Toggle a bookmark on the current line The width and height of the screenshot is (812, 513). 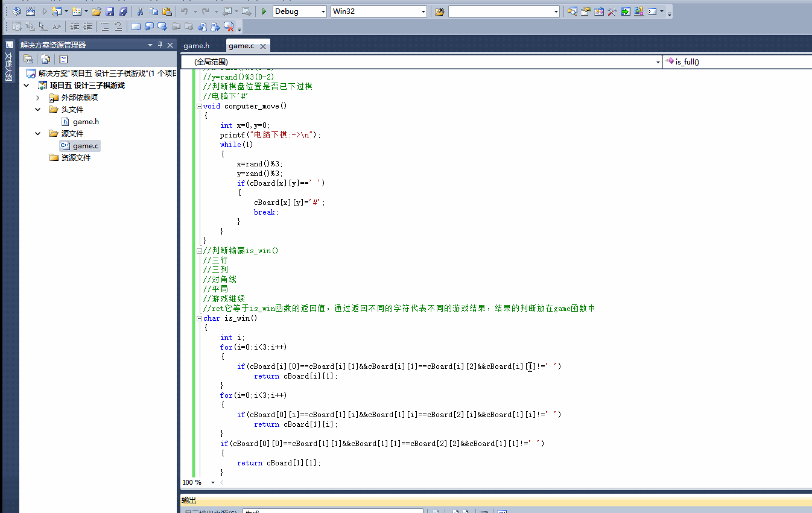(136, 27)
